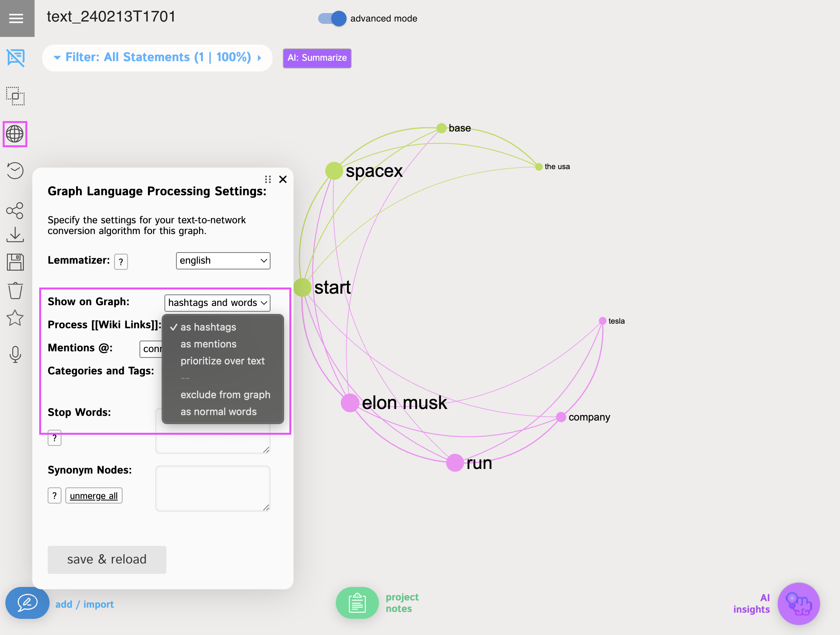Select the company node
The height and width of the screenshot is (635, 840).
pos(561,417)
